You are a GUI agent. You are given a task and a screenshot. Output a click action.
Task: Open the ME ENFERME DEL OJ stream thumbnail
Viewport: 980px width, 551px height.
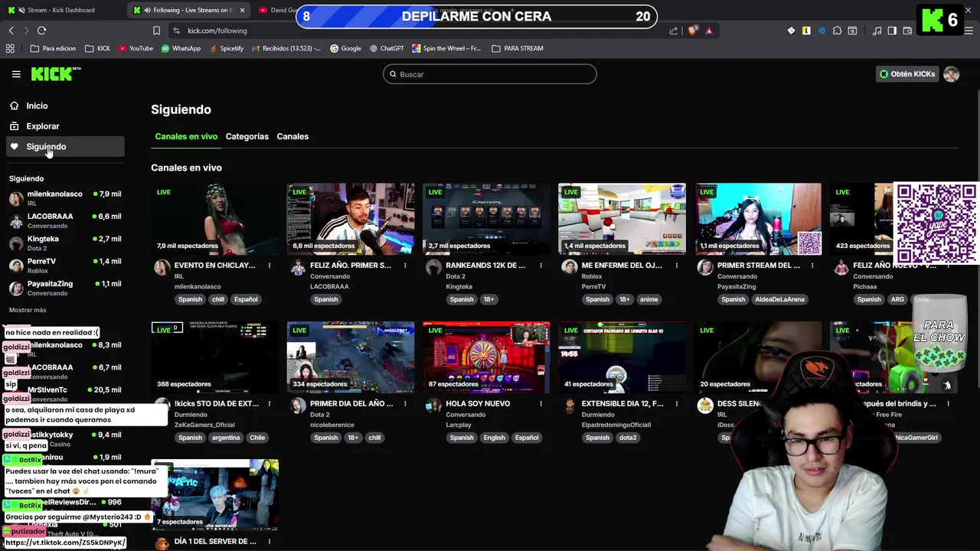(622, 219)
